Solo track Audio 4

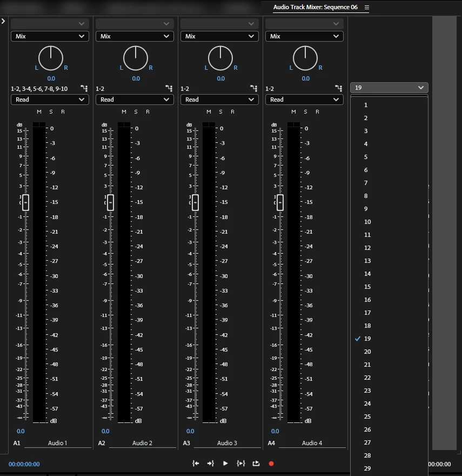coord(305,112)
